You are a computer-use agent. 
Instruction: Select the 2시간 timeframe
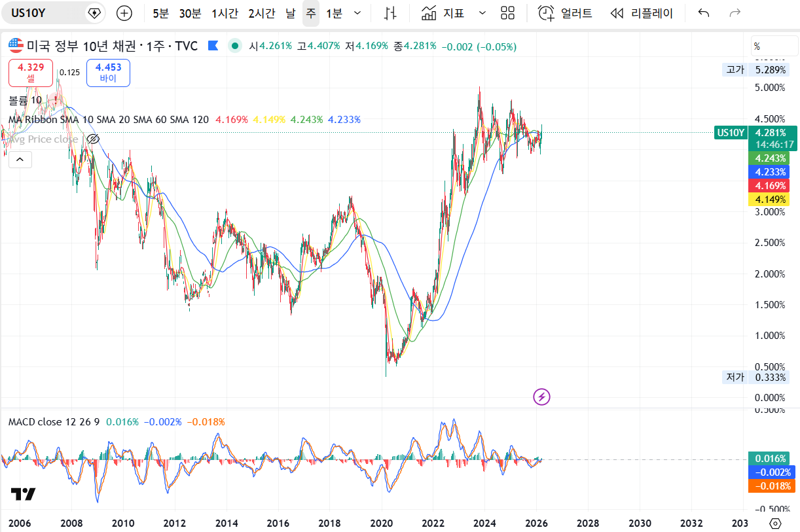(262, 13)
